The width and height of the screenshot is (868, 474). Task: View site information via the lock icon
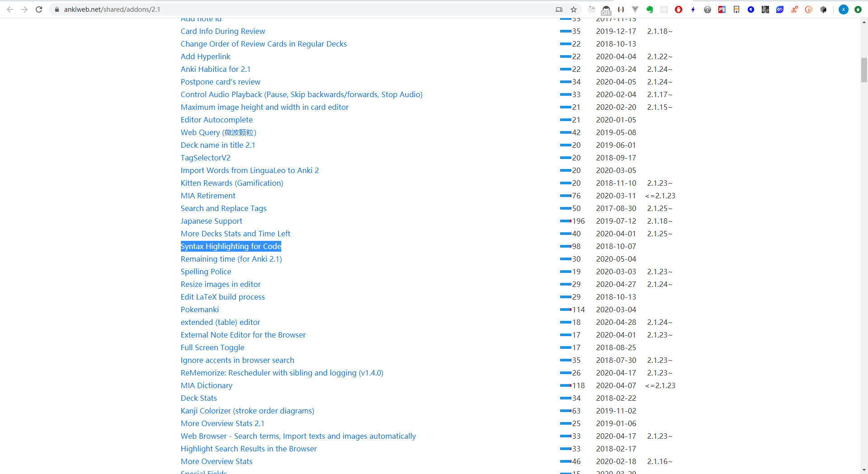point(57,9)
